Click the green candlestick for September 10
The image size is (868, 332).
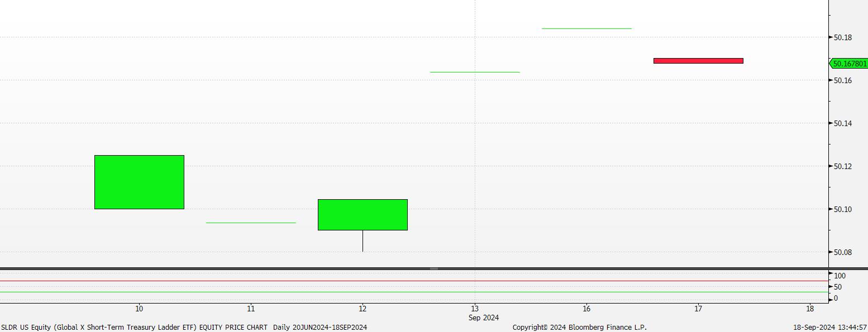[x=139, y=182]
